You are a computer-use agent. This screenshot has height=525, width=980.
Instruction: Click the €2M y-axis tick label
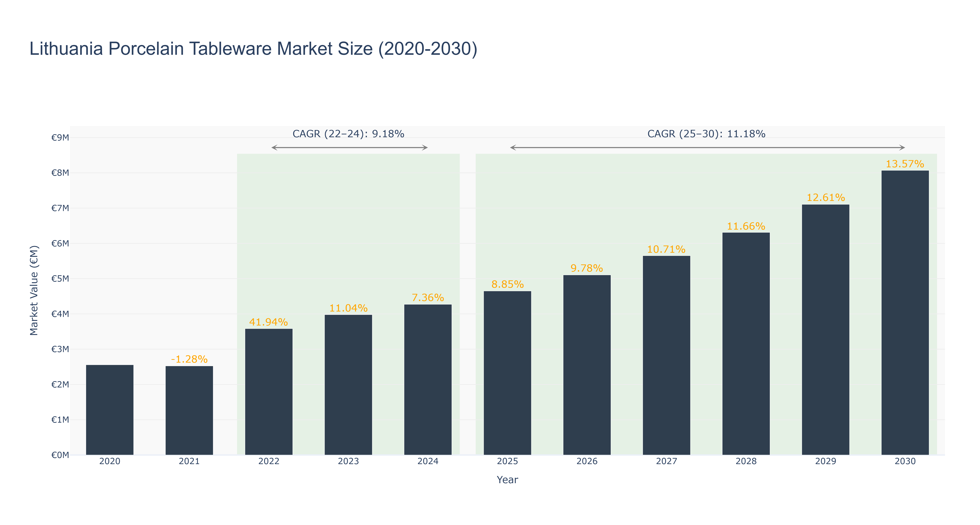click(x=60, y=384)
